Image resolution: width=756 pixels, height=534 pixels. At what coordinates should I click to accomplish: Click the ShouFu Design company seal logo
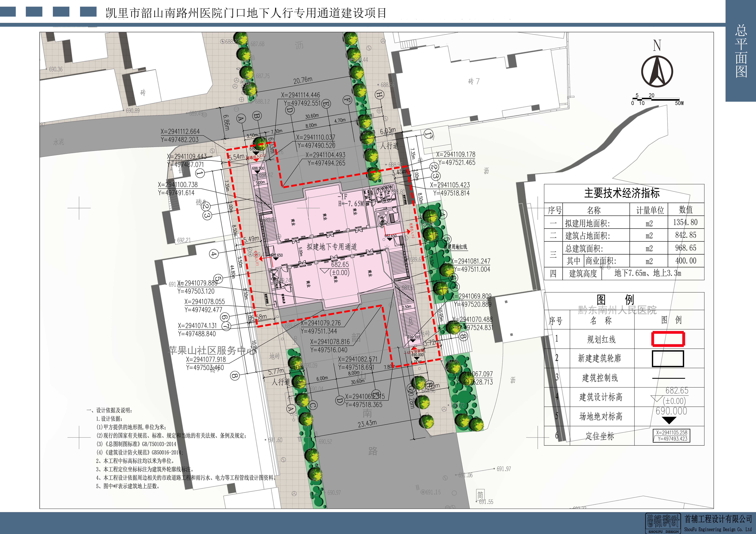coord(663,523)
